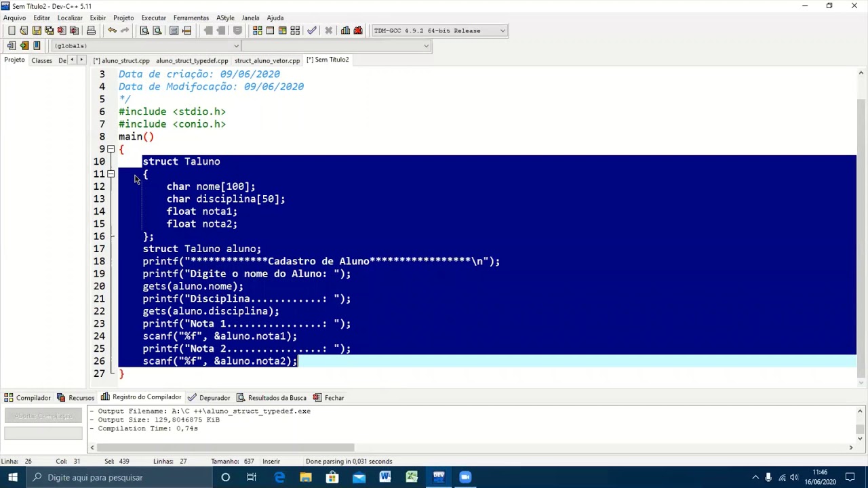This screenshot has width=868, height=488.
Task: Click the New file toolbar icon
Action: [x=12, y=30]
